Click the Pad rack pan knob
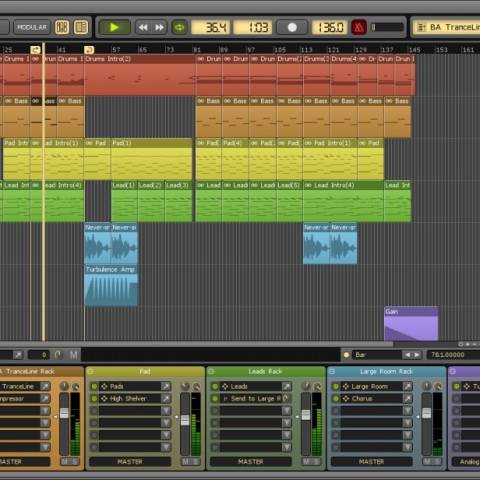 point(185,386)
